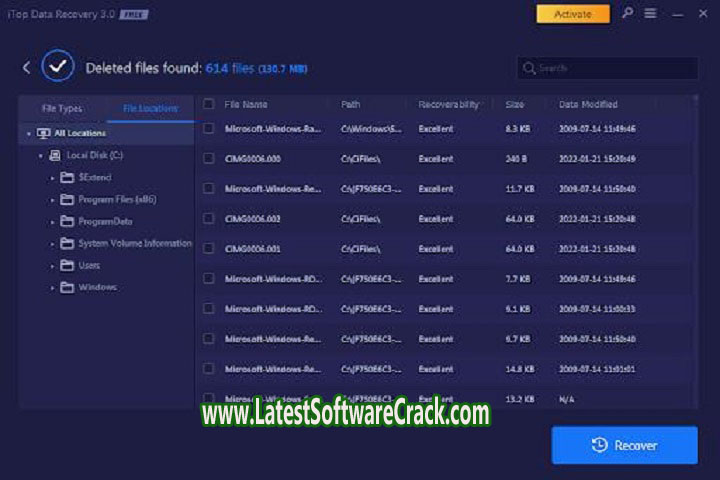Expand the Program Files (x86) arrow

tap(52, 200)
